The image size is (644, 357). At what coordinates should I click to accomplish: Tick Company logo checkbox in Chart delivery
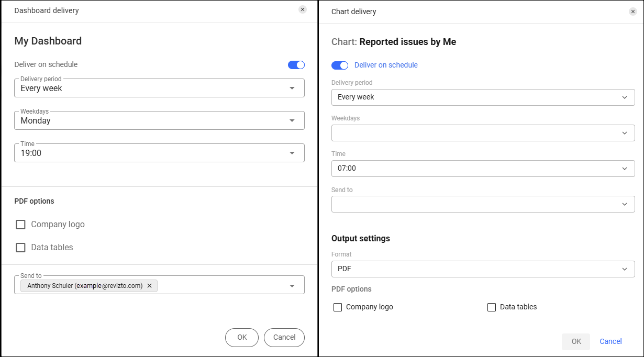(x=338, y=307)
